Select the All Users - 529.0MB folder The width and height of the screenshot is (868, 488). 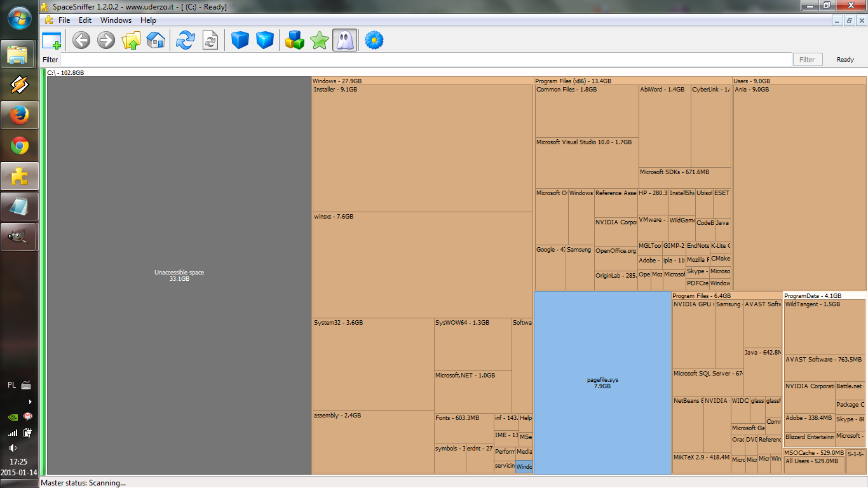tap(815, 464)
